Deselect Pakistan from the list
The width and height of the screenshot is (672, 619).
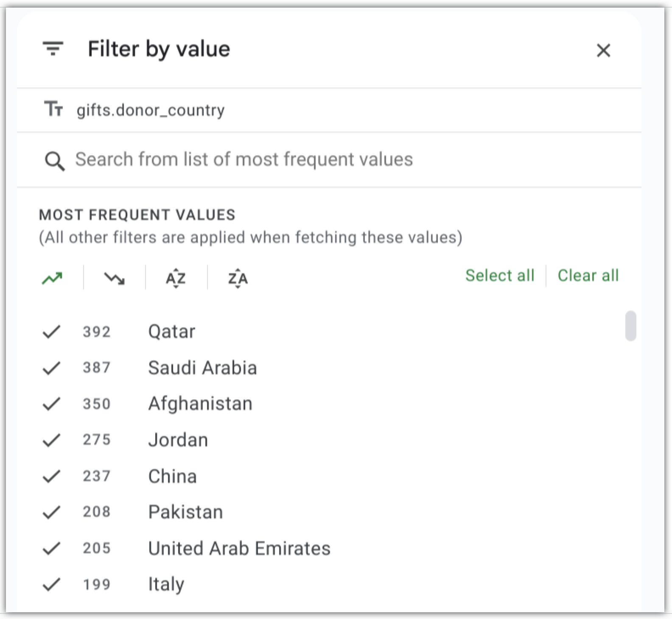[x=51, y=512]
